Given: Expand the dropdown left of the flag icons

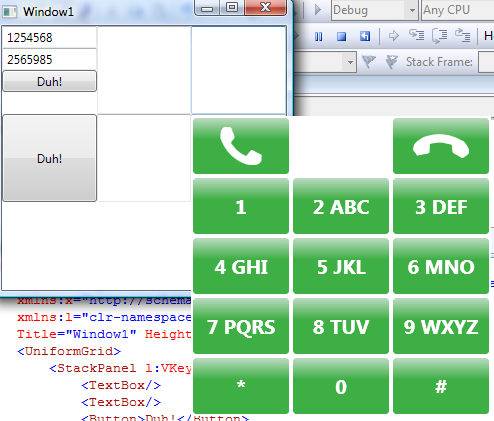Looking at the screenshot, I should 350,62.
